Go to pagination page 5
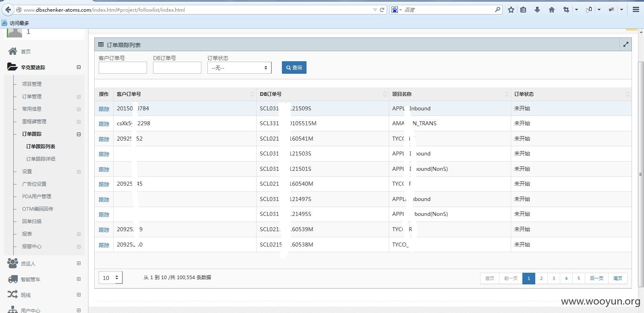Screen dimensions: 644x313 579,278
